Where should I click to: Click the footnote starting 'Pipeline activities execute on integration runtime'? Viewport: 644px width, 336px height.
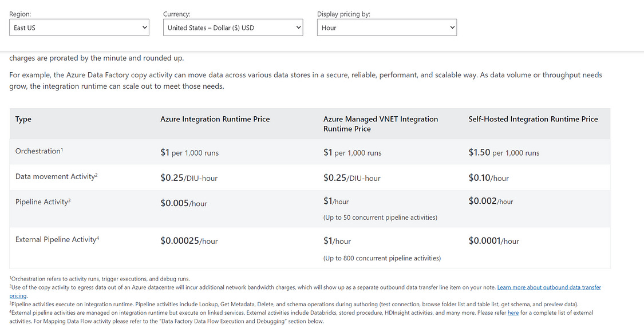click(294, 305)
